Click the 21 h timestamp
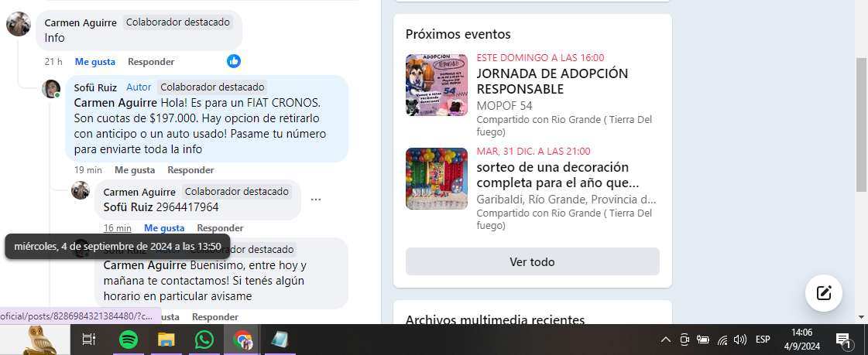The image size is (868, 355). point(53,62)
